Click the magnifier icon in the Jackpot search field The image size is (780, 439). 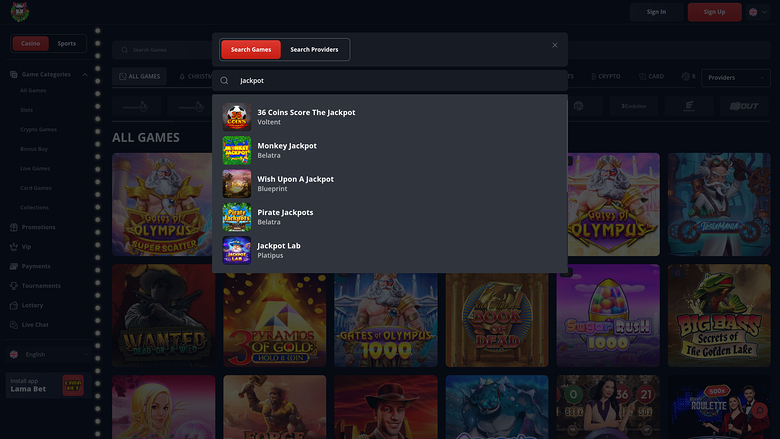(x=224, y=81)
